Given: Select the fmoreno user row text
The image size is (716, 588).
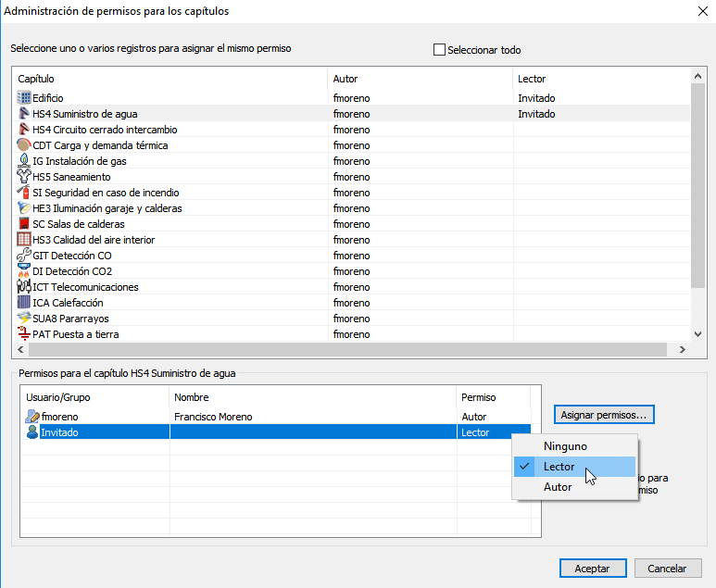Looking at the screenshot, I should tap(60, 417).
